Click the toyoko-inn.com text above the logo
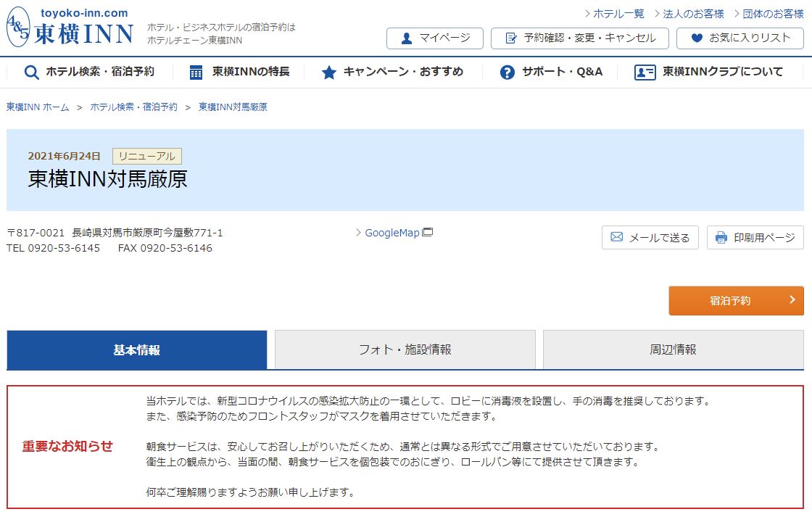The image size is (812, 517). (84, 13)
